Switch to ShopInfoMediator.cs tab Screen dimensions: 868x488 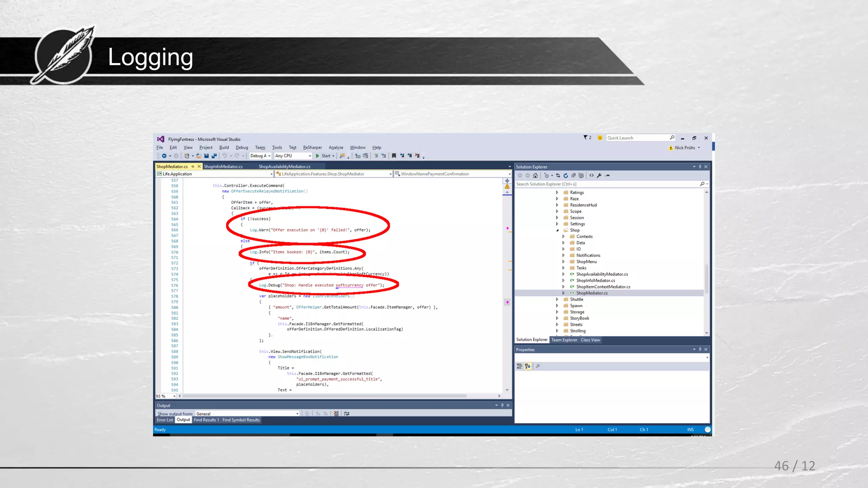click(223, 166)
